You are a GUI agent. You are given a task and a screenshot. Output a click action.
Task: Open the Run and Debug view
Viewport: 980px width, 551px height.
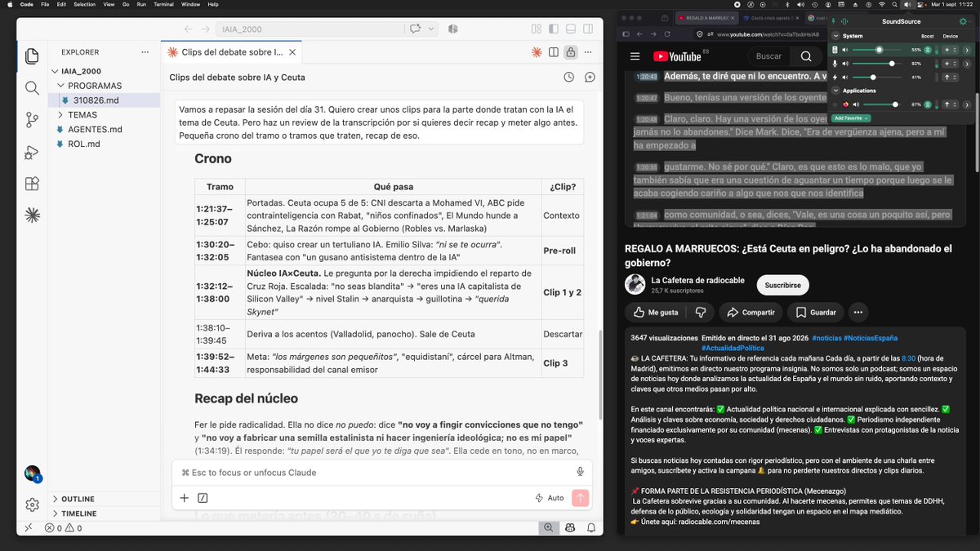(x=32, y=151)
